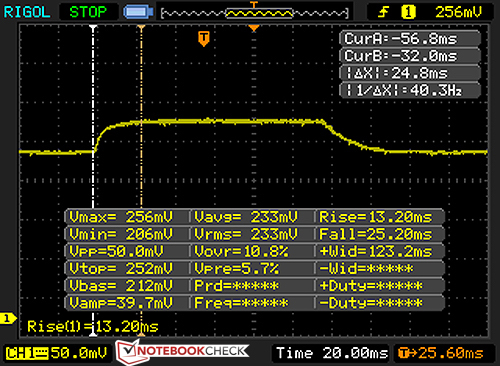Click the Prd=***** measurement
500x366 pixels.
pos(237,286)
